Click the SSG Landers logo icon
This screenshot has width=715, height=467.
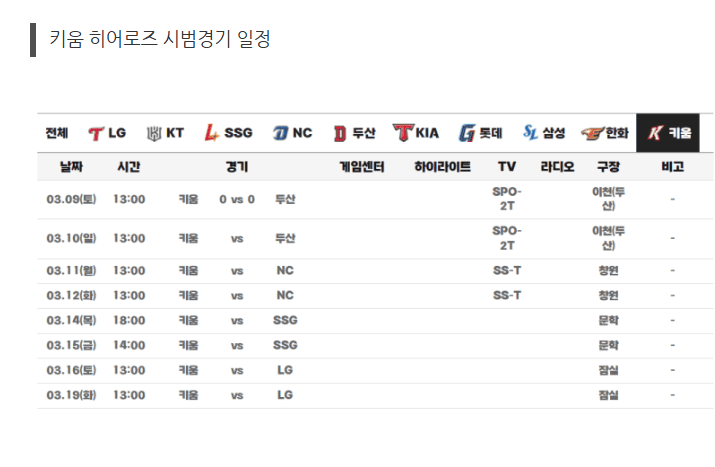(211, 133)
